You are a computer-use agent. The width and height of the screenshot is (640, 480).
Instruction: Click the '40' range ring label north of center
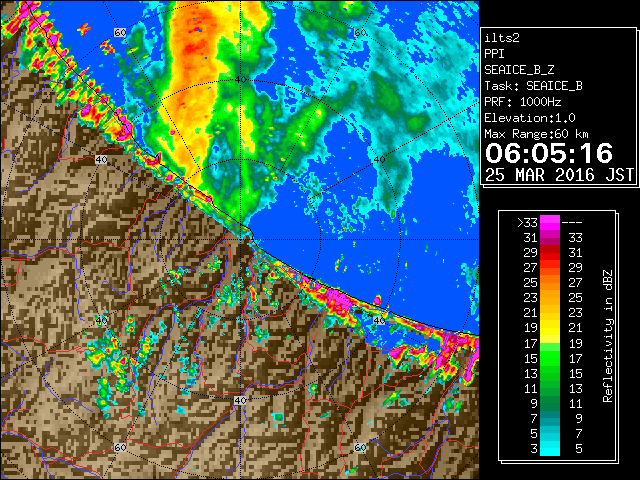point(240,79)
